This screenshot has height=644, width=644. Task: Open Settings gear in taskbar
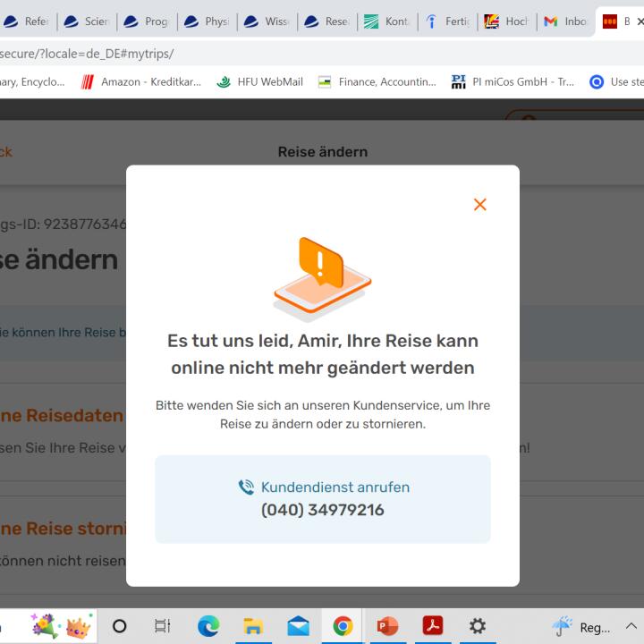[x=478, y=626]
